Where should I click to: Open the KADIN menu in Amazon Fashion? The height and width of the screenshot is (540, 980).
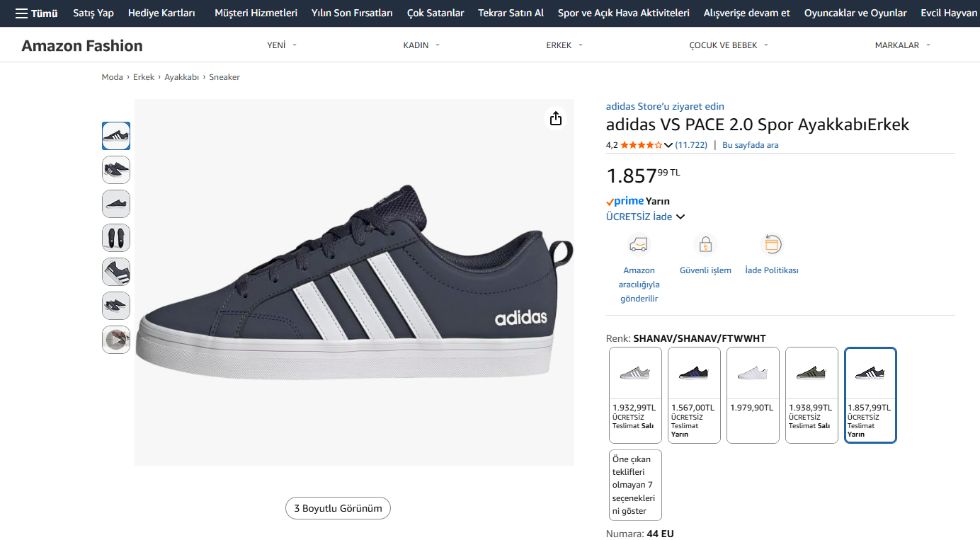tap(421, 45)
